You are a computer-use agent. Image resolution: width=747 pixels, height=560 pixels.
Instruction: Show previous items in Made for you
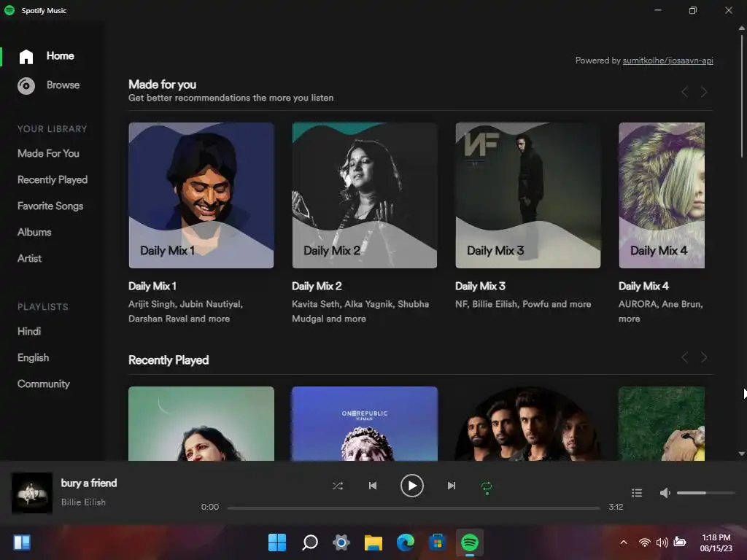click(x=684, y=92)
